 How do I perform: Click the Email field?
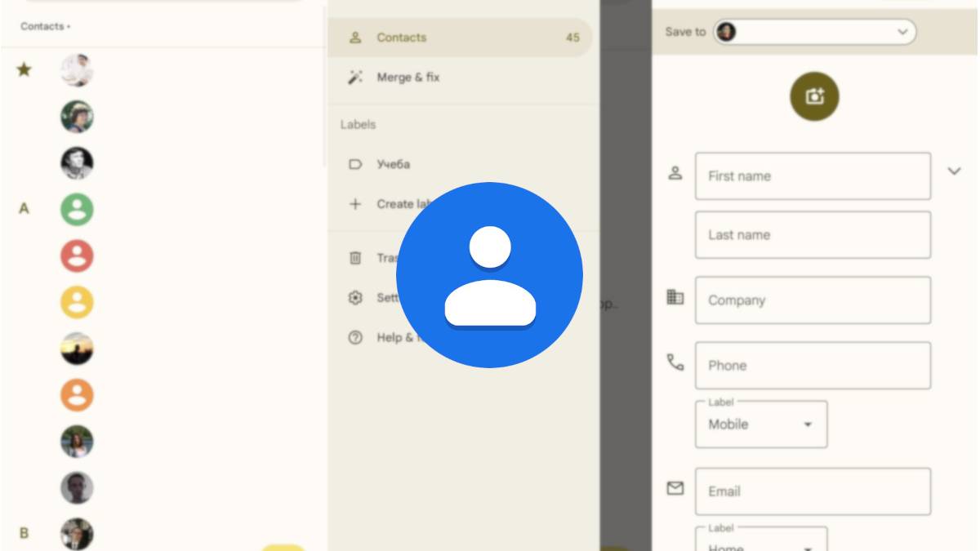coord(813,491)
